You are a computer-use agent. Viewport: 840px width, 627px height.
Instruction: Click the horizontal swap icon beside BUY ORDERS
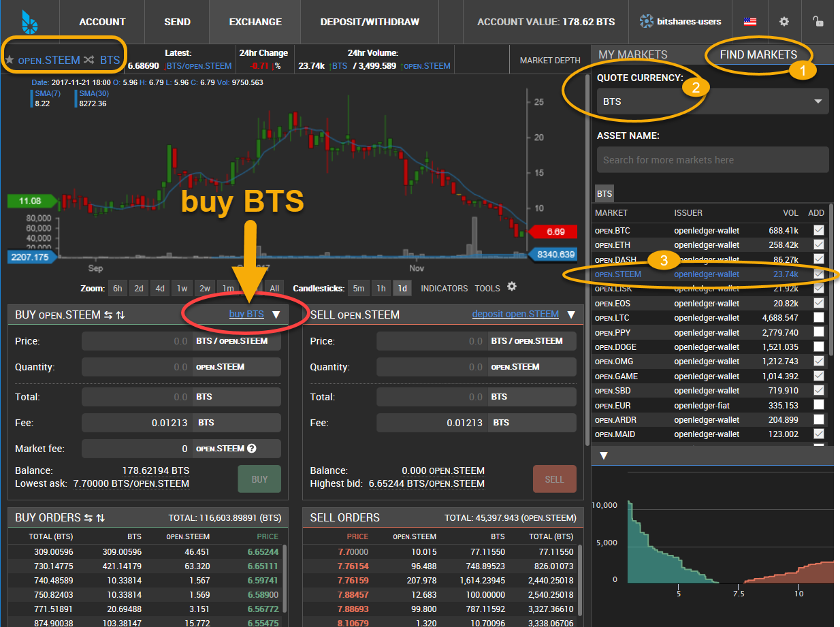click(88, 518)
